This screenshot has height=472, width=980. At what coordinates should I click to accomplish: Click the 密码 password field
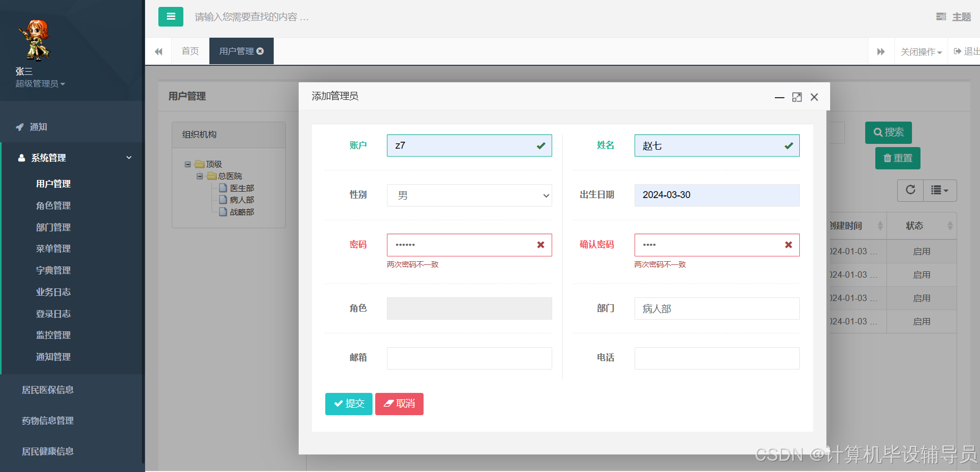[x=469, y=245]
